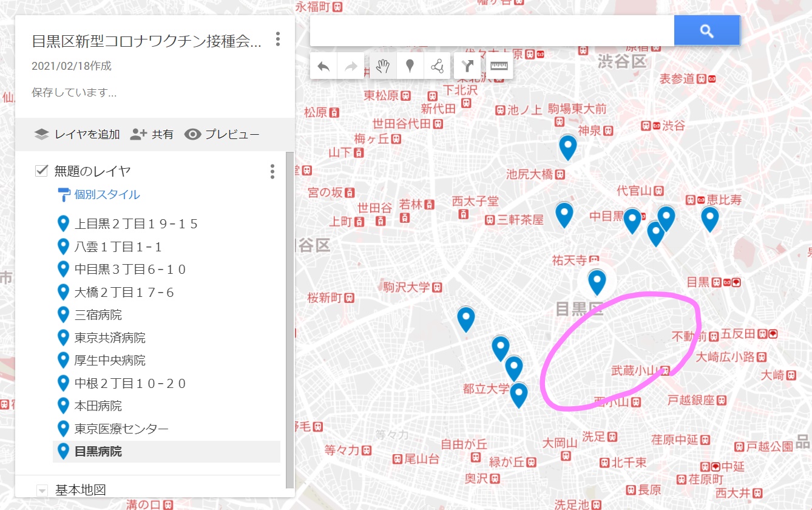This screenshot has height=510, width=812.
Task: Click the pin icon beside 東京共済病院
Action: point(63,337)
